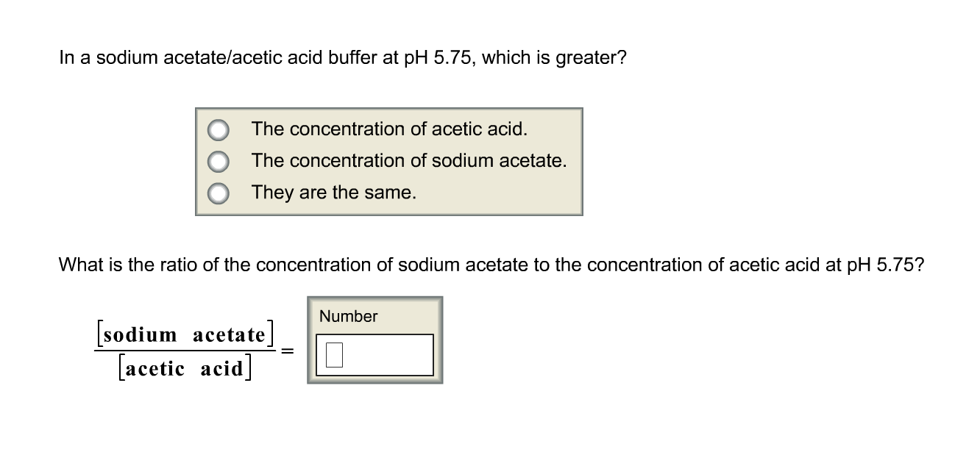Click inside the Number input box
Viewport: 980px width, 466px height.
click(375, 355)
